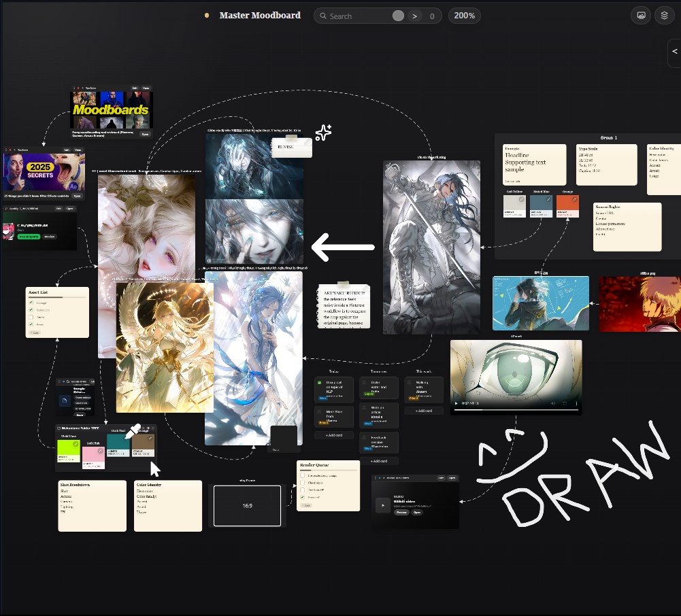Click the presentation image icon in top bar

click(x=641, y=16)
